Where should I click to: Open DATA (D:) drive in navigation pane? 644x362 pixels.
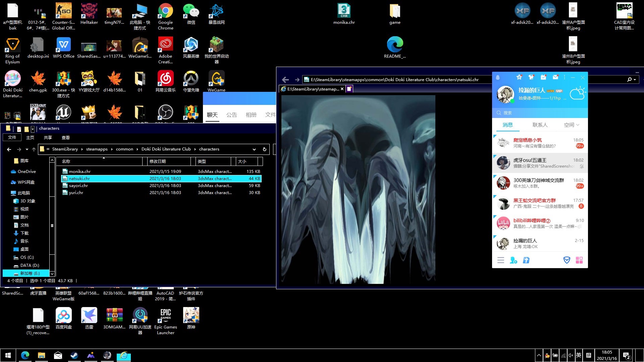pyautogui.click(x=26, y=265)
